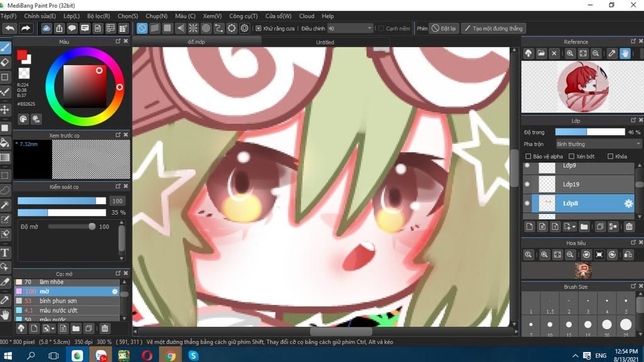Viewport: 644px width, 362px height.
Task: Select the làm nhòe brush
Action: 67,282
